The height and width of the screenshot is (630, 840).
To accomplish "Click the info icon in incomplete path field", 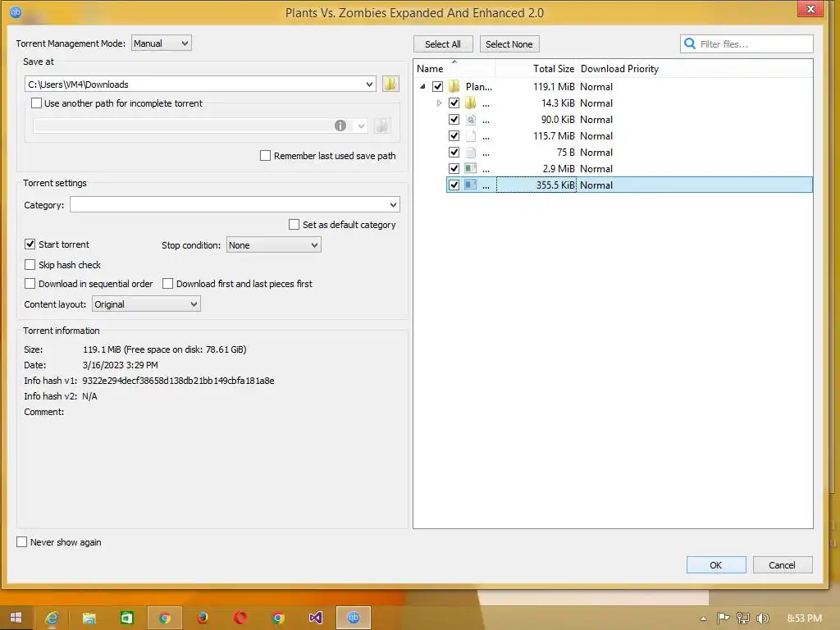I will click(x=340, y=126).
